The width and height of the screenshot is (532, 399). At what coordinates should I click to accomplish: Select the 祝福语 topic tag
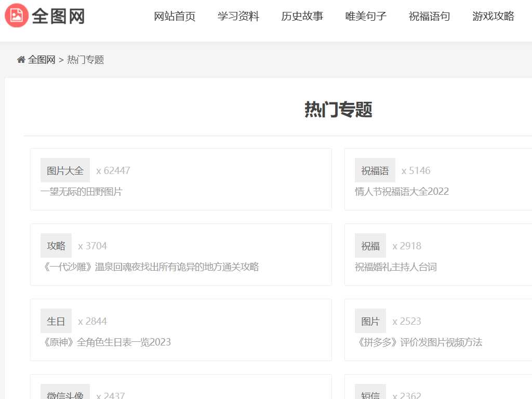375,170
